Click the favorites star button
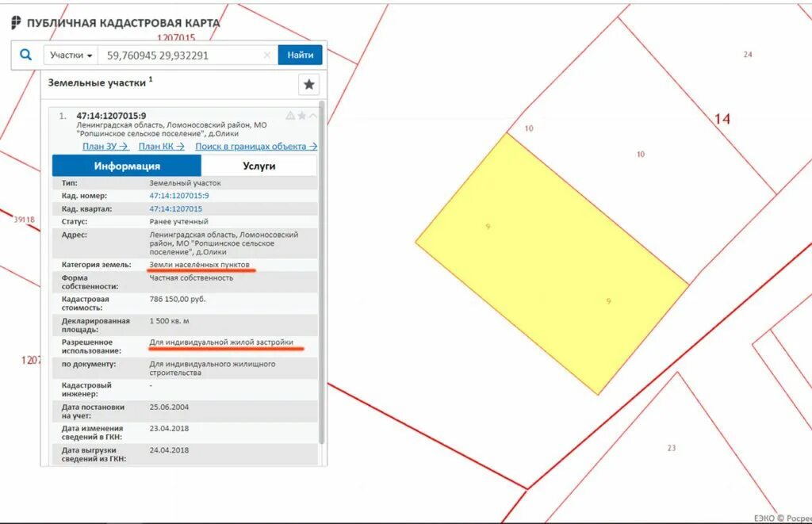This screenshot has width=812, height=524. (308, 84)
